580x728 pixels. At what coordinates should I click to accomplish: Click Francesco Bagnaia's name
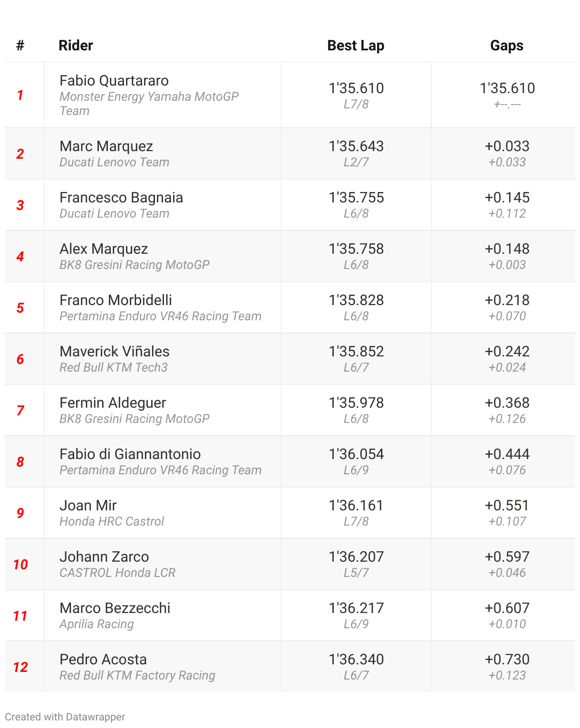coord(121,198)
